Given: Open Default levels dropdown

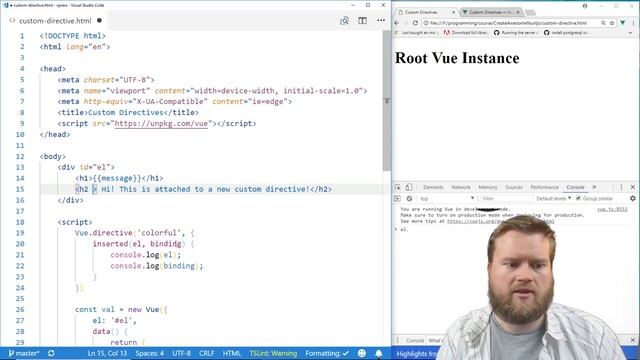Looking at the screenshot, I should 553,198.
